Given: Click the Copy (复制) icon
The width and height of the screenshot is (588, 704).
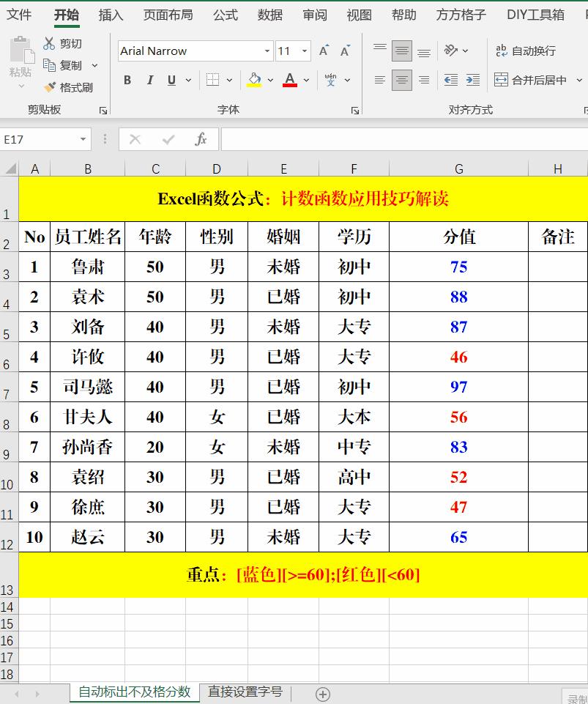Looking at the screenshot, I should pyautogui.click(x=50, y=64).
